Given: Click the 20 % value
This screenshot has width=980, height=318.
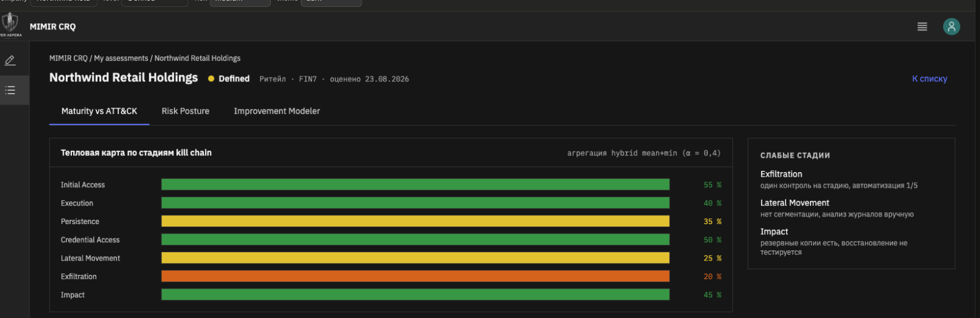Looking at the screenshot, I should point(712,276).
